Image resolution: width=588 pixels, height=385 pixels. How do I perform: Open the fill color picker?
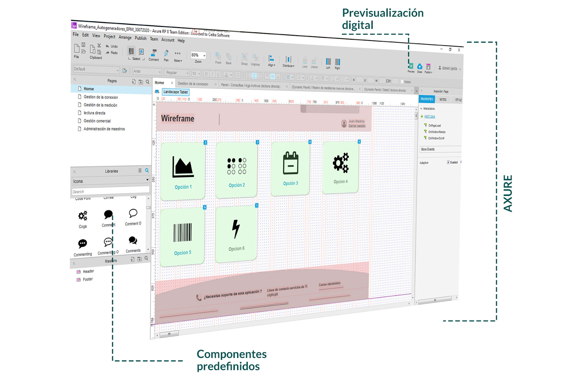290,77
